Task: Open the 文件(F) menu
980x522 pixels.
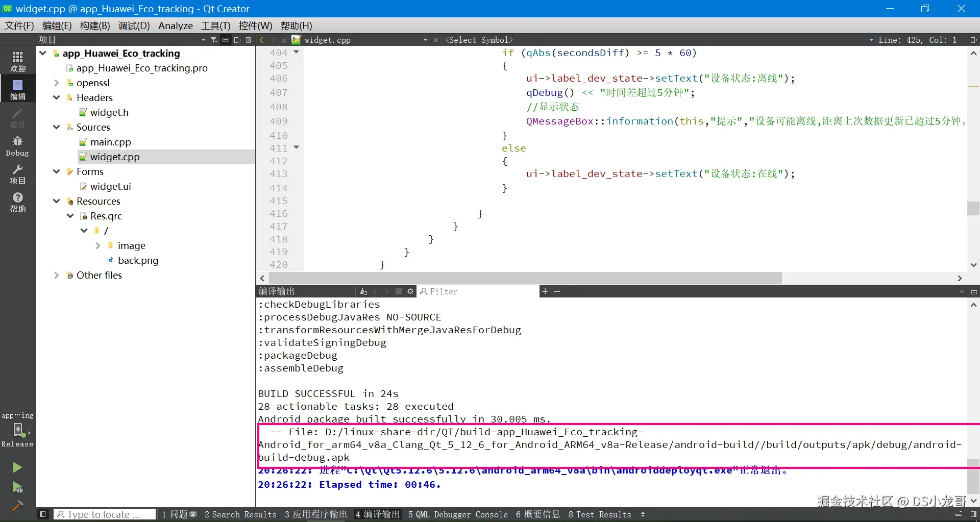Action: (19, 26)
